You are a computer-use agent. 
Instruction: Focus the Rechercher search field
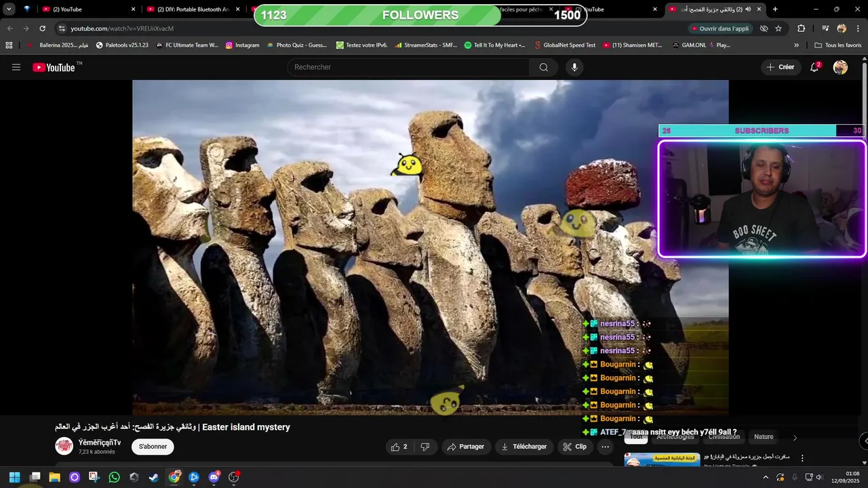409,67
